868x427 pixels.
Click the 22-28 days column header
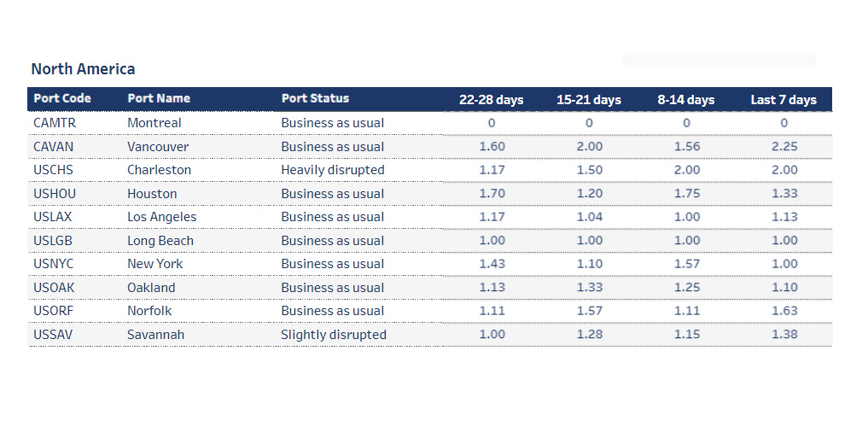point(492,100)
